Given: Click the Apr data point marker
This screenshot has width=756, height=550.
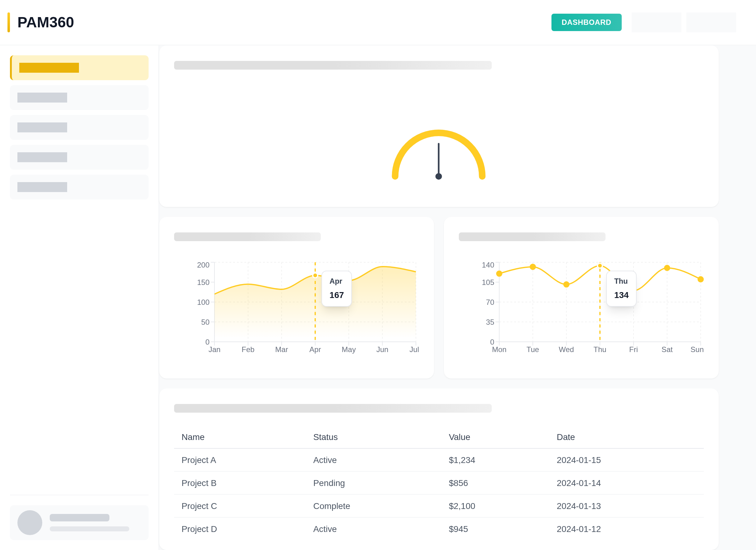Looking at the screenshot, I should [315, 276].
